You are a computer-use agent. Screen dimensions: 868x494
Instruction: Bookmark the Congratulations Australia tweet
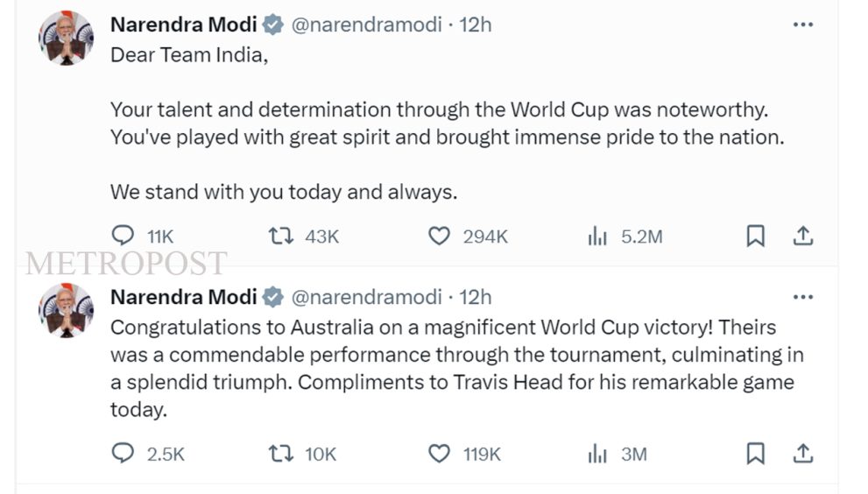click(x=755, y=453)
